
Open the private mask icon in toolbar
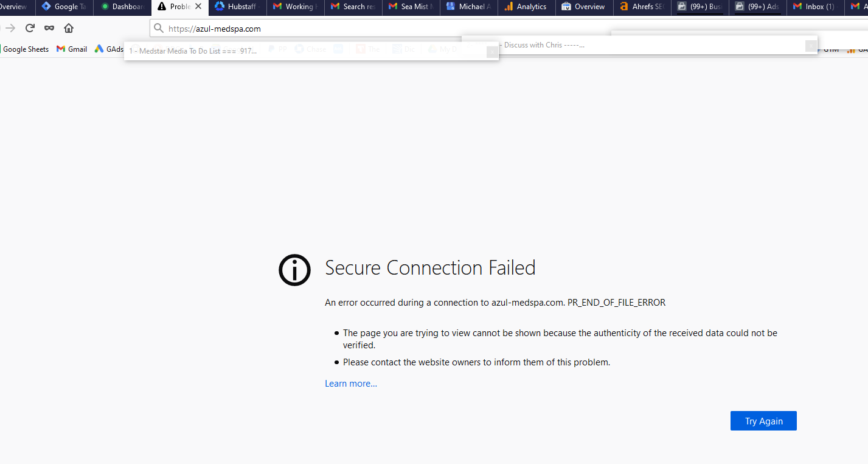coord(49,28)
